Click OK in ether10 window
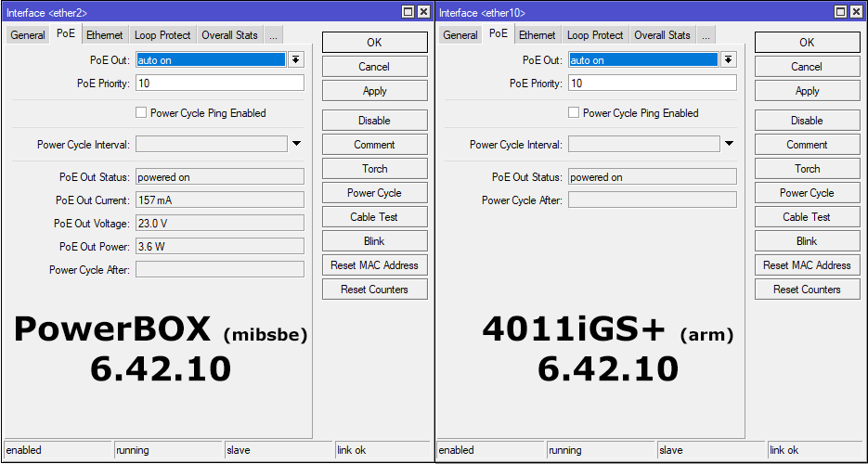868x464 pixels. (x=807, y=42)
